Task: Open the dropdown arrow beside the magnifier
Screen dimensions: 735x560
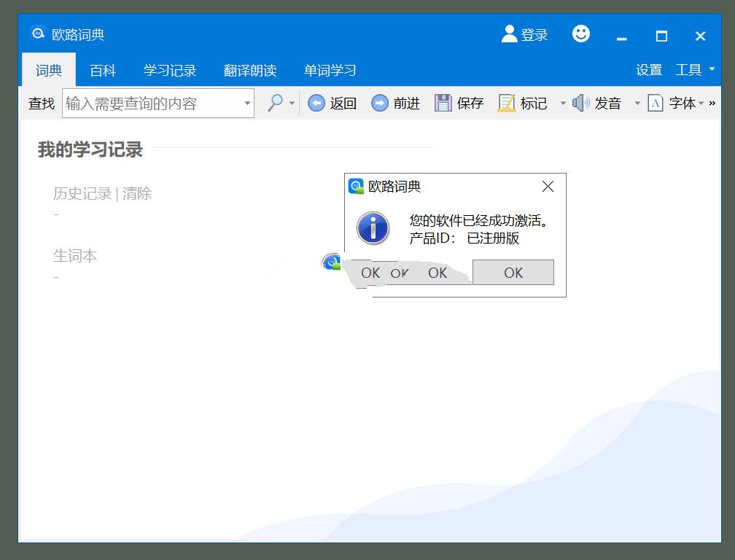Action: [x=292, y=104]
